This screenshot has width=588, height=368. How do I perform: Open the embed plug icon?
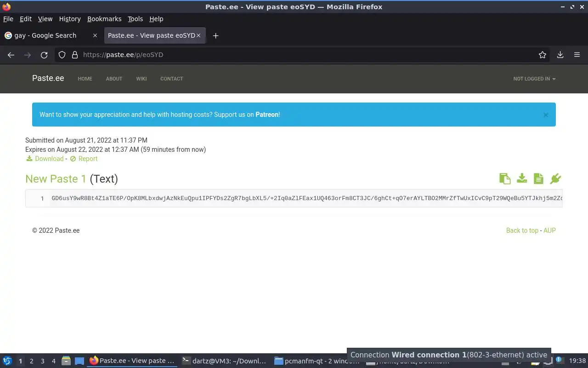coord(555,178)
